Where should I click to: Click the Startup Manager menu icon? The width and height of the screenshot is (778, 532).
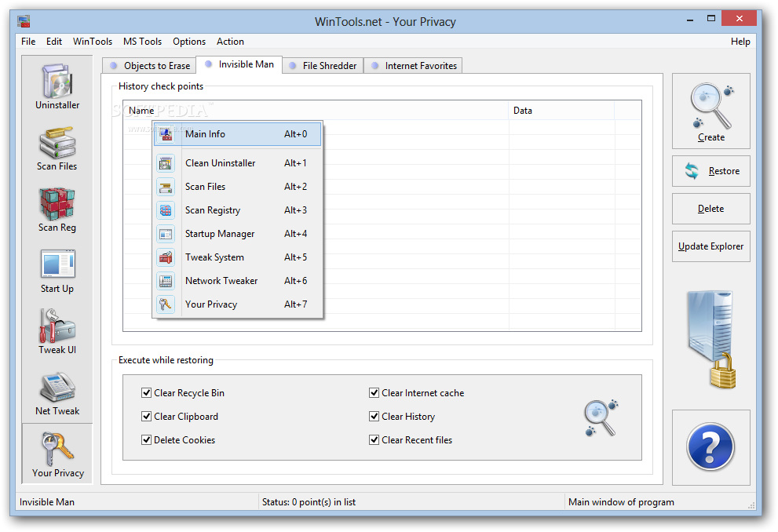tap(166, 234)
